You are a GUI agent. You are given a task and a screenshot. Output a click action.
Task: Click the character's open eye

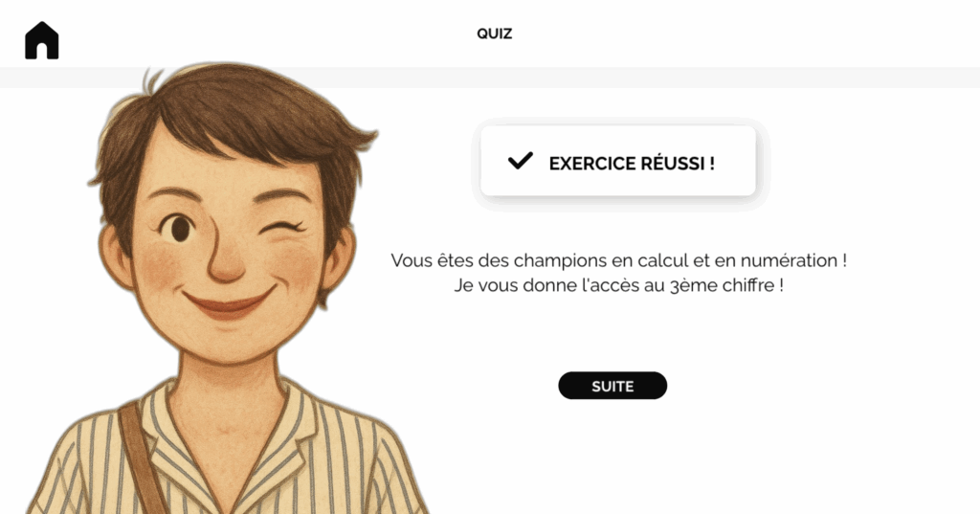point(178,228)
